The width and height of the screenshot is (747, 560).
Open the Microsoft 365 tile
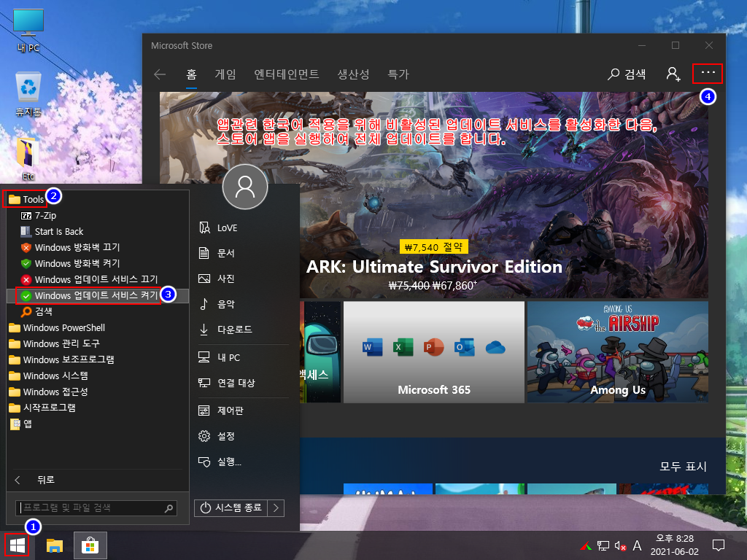coord(433,352)
